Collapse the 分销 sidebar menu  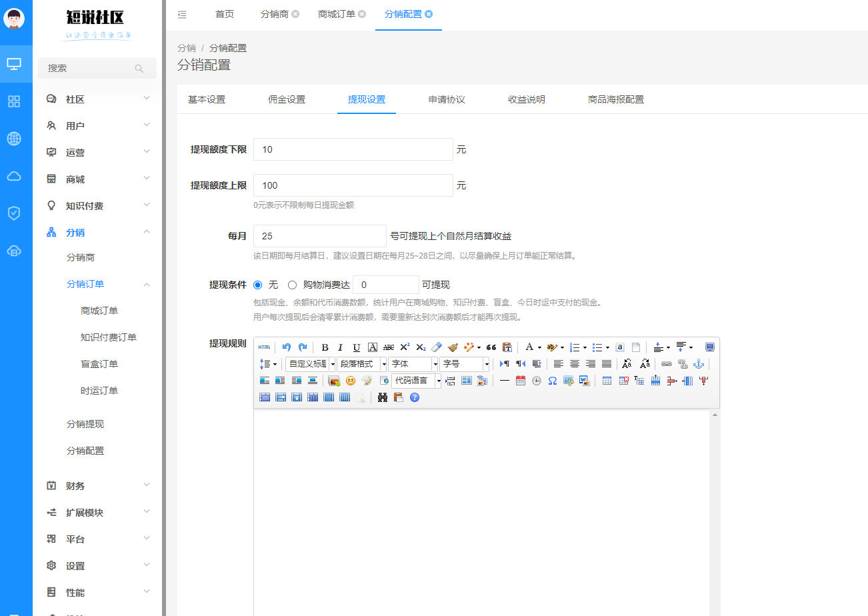97,233
